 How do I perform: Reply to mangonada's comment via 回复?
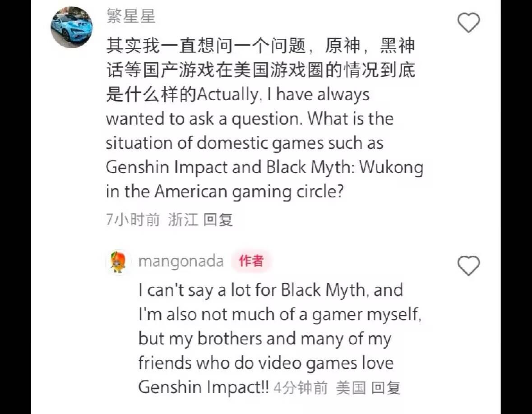[x=386, y=387]
